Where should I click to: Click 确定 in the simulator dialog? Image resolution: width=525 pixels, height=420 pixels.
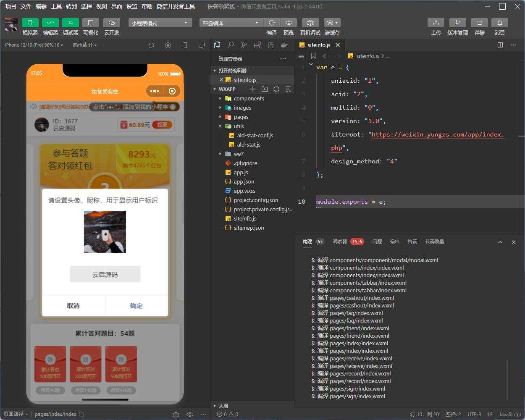click(x=136, y=306)
